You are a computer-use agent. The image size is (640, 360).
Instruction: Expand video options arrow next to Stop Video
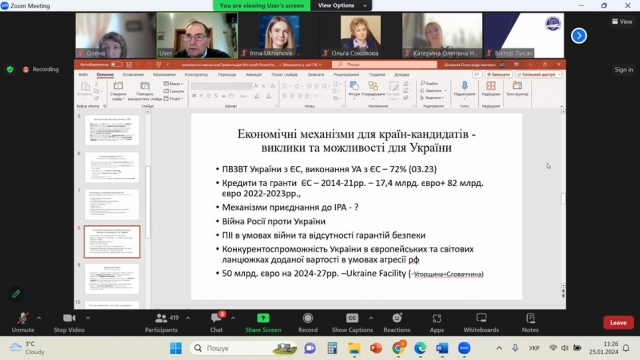point(88,318)
